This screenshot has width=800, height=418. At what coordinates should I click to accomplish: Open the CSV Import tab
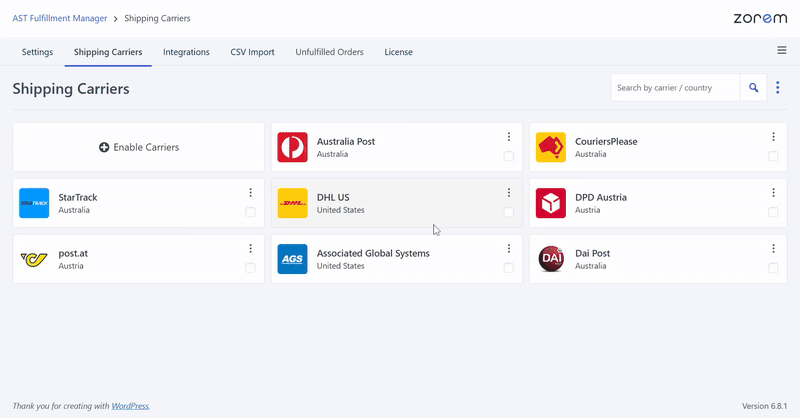click(252, 52)
